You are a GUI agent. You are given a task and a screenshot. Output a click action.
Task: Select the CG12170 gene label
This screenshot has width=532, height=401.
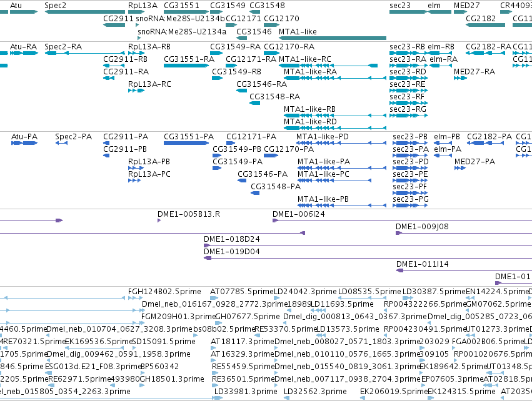click(281, 18)
